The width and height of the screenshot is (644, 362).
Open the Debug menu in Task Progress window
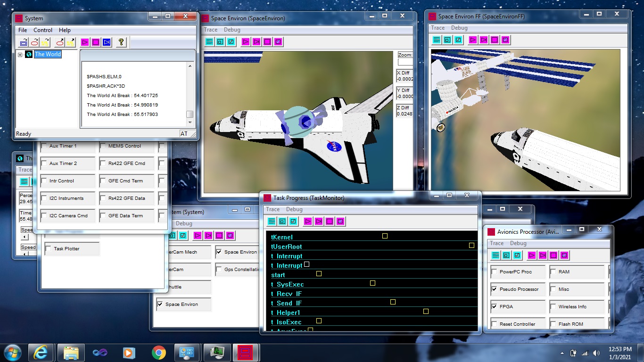294,209
